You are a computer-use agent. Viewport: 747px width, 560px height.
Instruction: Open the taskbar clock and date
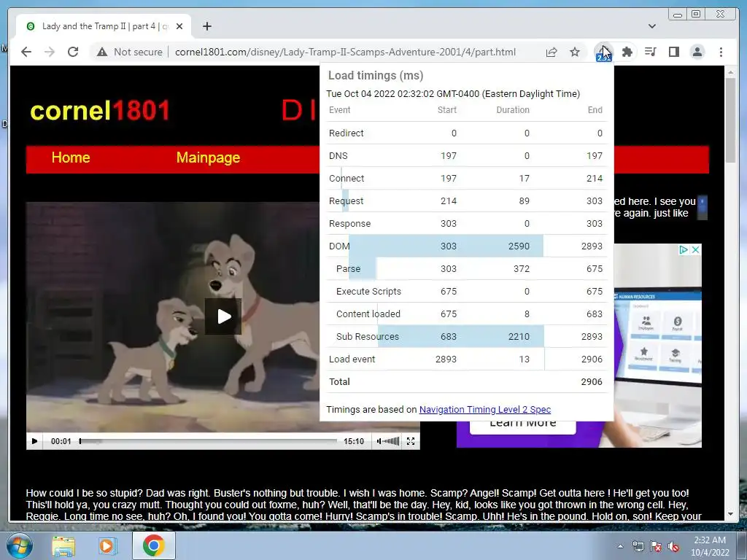[709, 546]
